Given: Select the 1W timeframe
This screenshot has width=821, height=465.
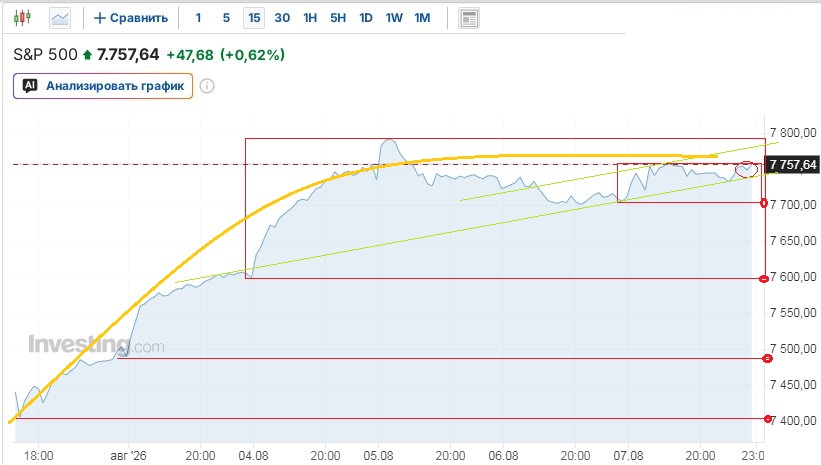Looking at the screenshot, I should (394, 18).
